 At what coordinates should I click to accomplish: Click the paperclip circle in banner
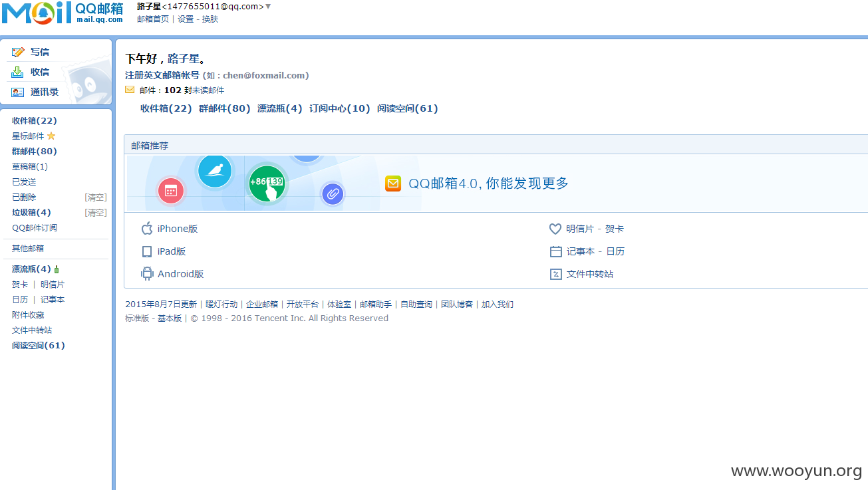333,194
